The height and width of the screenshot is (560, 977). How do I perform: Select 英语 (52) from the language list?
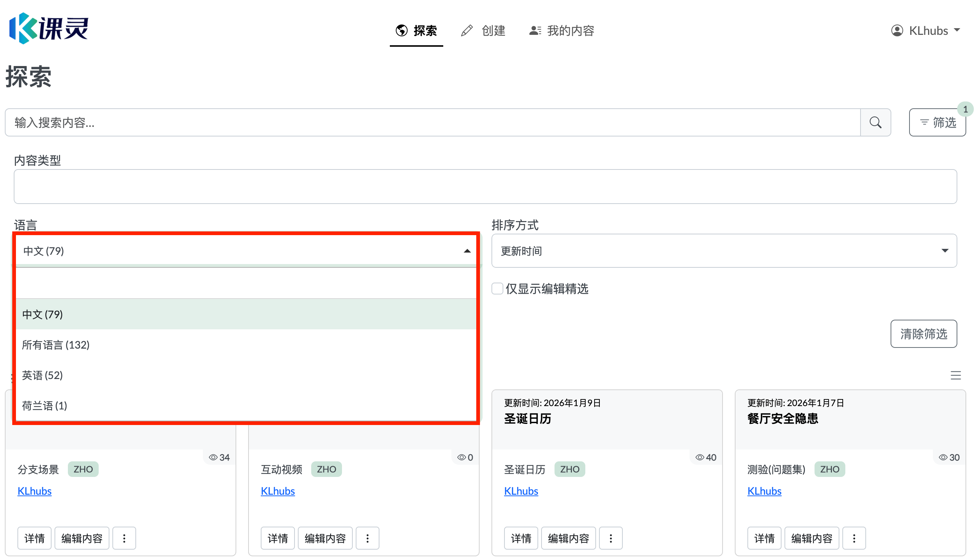tap(42, 375)
